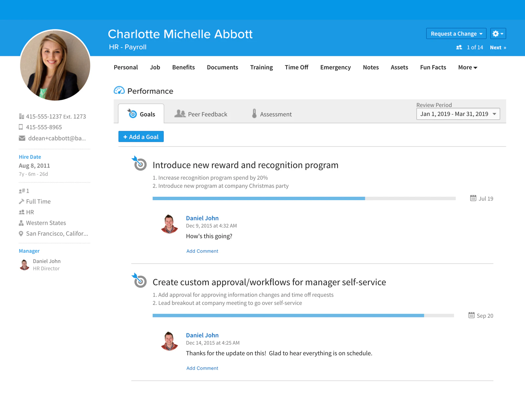Image resolution: width=525 pixels, height=420 pixels.
Task: Open the Review Period date dropdown
Action: click(x=458, y=114)
